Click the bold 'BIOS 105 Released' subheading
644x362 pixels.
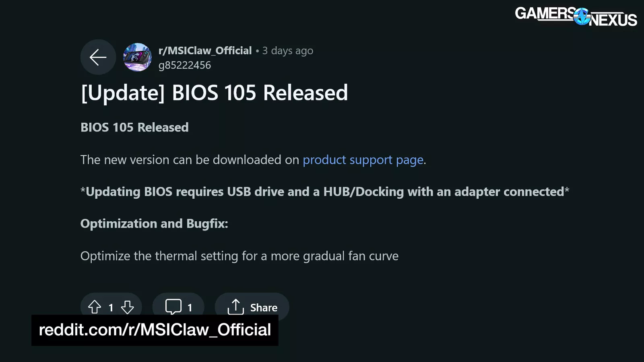(134, 128)
